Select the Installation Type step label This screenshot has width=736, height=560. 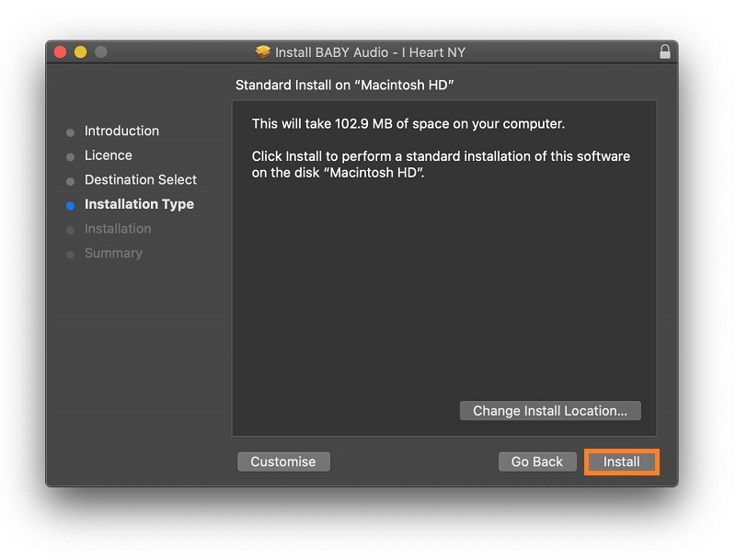(x=139, y=204)
